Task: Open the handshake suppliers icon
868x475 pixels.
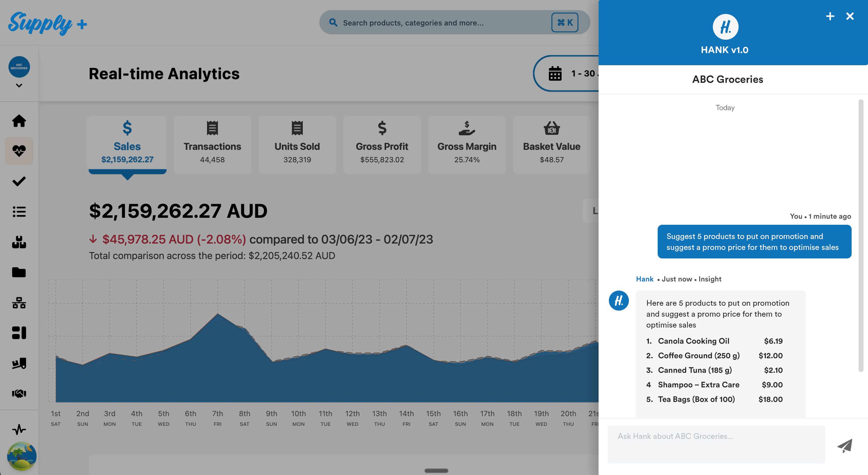Action: [19, 393]
